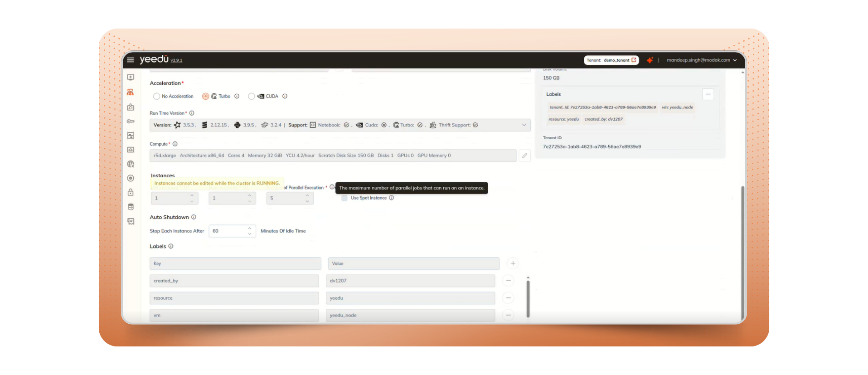Viewport: 868px width, 375px height.
Task: Select the No Acceleration radio option
Action: [x=157, y=96]
